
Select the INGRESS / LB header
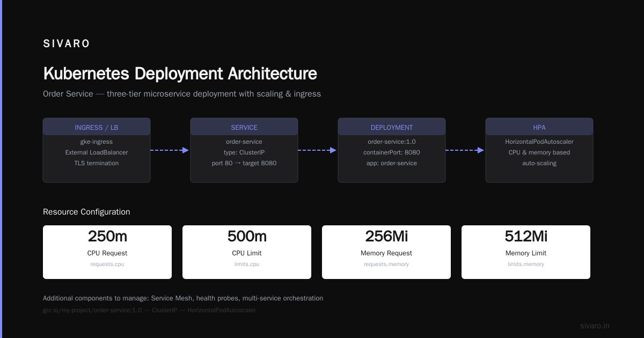97,127
